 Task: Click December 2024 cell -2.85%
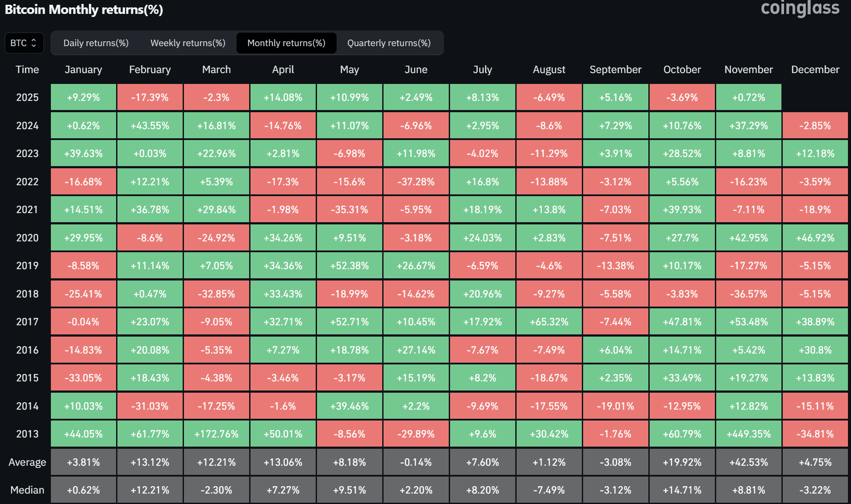(815, 126)
